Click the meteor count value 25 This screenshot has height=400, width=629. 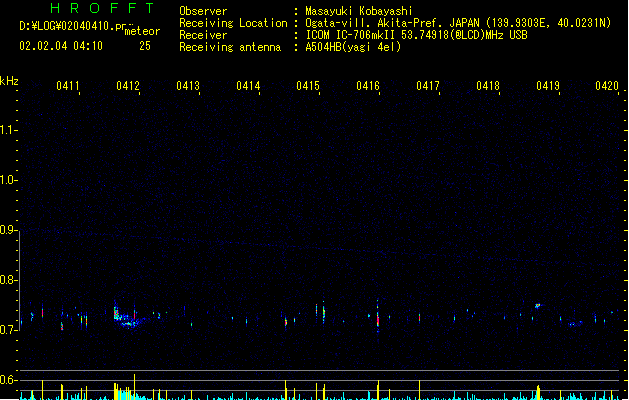click(145, 46)
